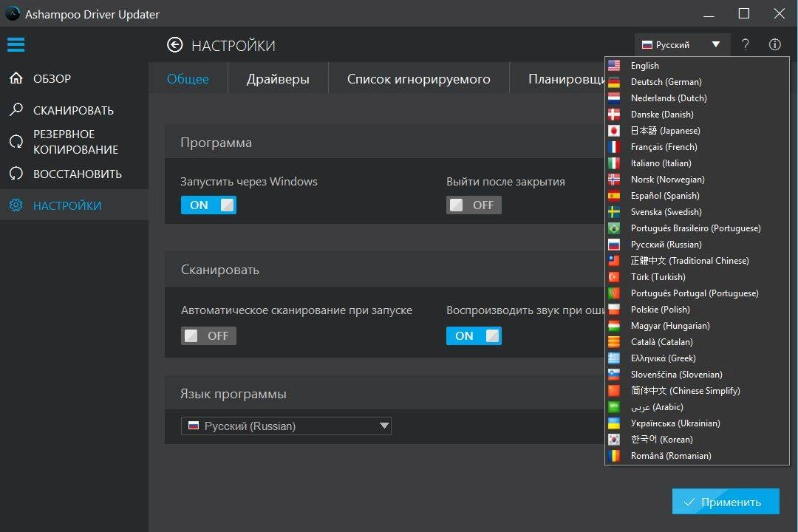Screen dimensions: 798x532
Task: Click the Применить apply button
Action: click(726, 502)
